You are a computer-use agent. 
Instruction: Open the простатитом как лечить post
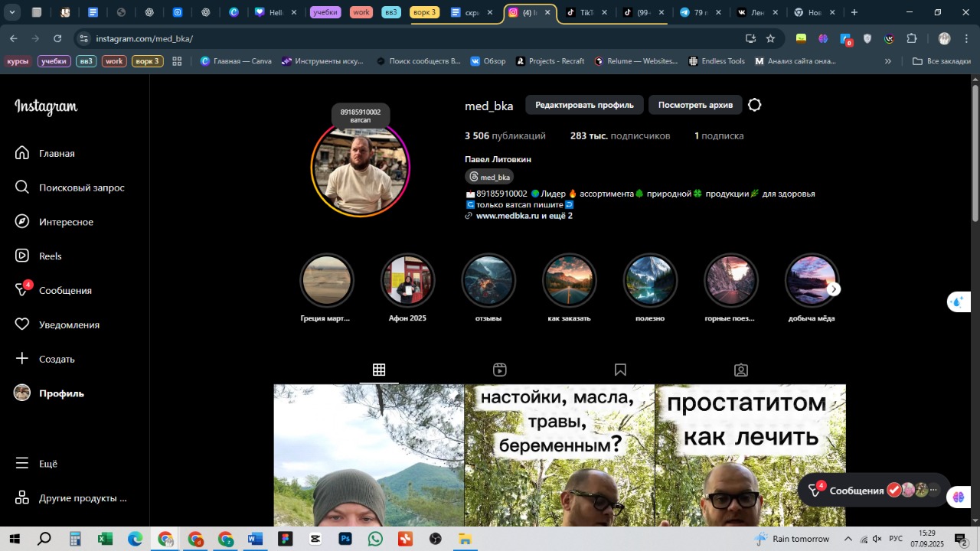(750, 455)
